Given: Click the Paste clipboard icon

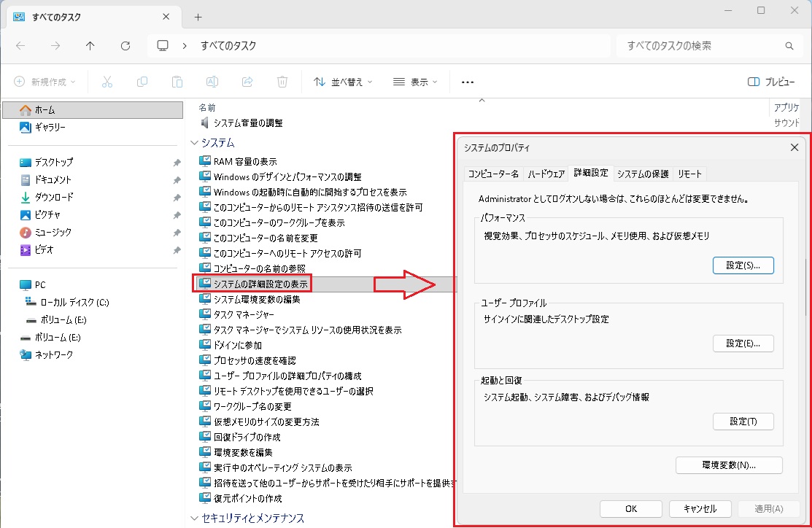Looking at the screenshot, I should 177,82.
